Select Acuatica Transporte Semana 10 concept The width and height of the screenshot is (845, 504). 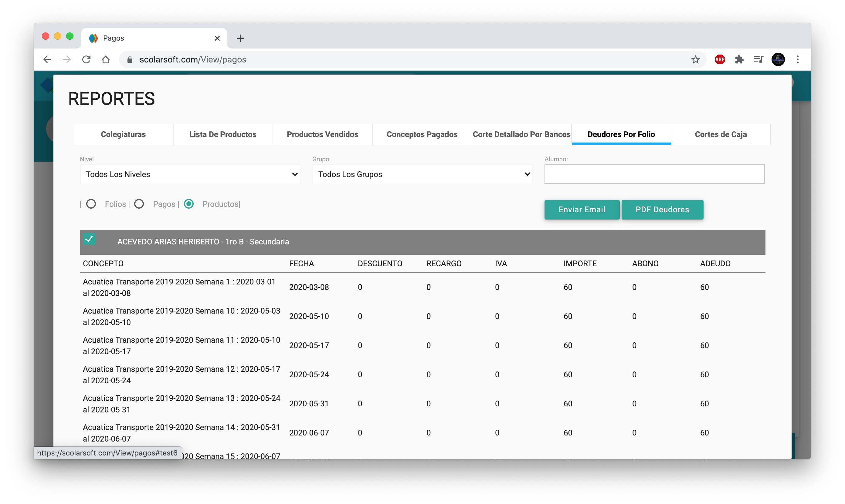click(182, 317)
